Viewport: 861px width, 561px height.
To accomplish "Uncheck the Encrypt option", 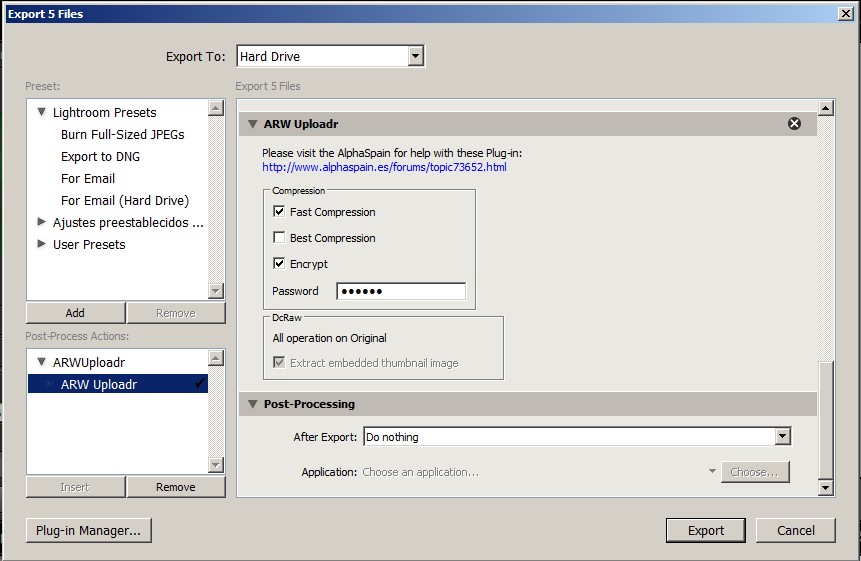I will point(279,264).
